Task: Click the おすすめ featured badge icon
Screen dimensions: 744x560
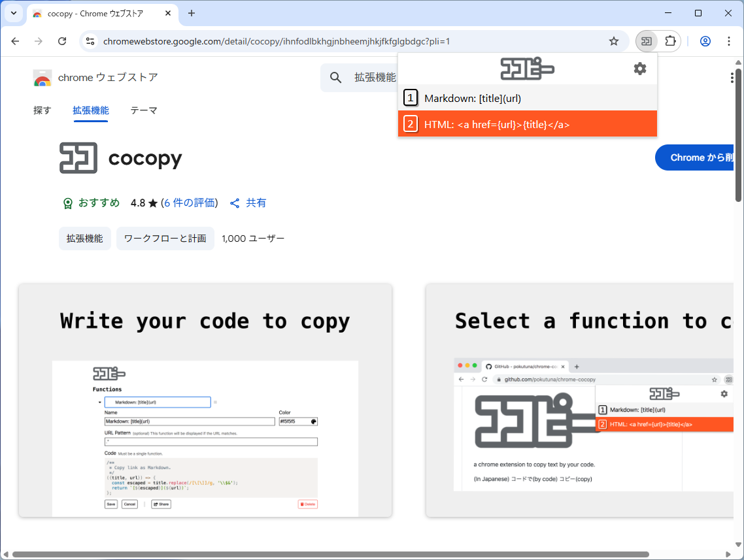Action: click(68, 203)
